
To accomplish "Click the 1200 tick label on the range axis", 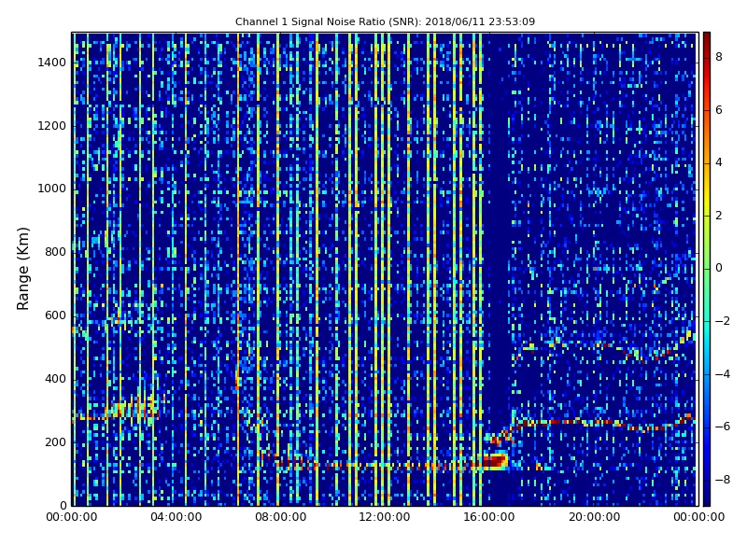I will 52,126.
